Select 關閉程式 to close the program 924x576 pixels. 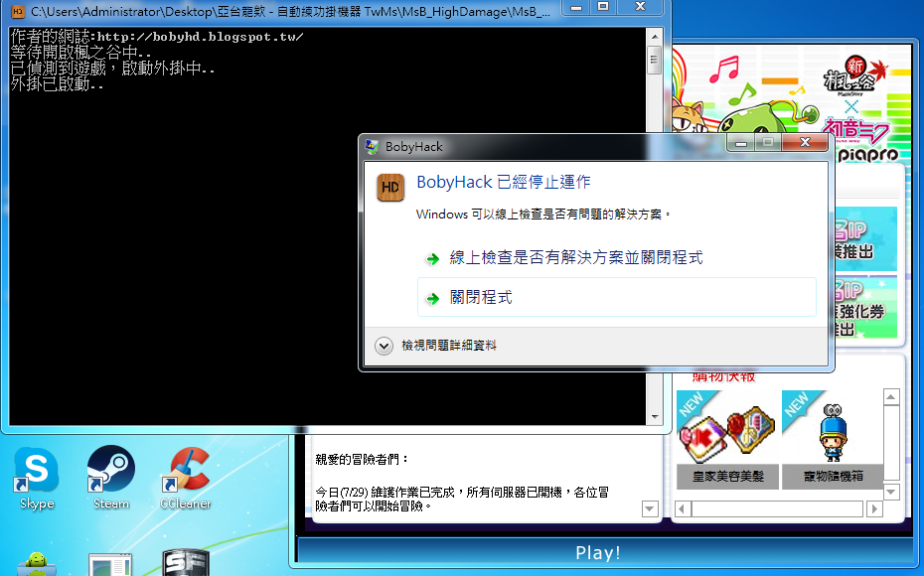pos(480,297)
